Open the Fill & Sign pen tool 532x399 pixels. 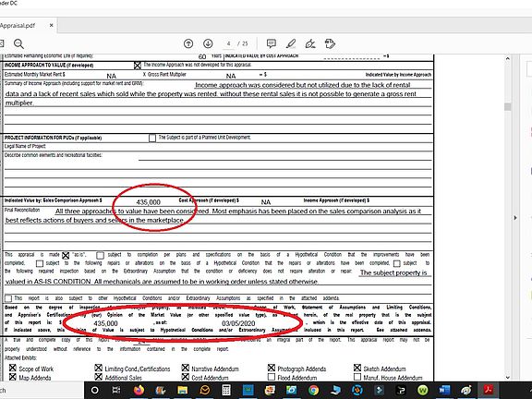310,43
